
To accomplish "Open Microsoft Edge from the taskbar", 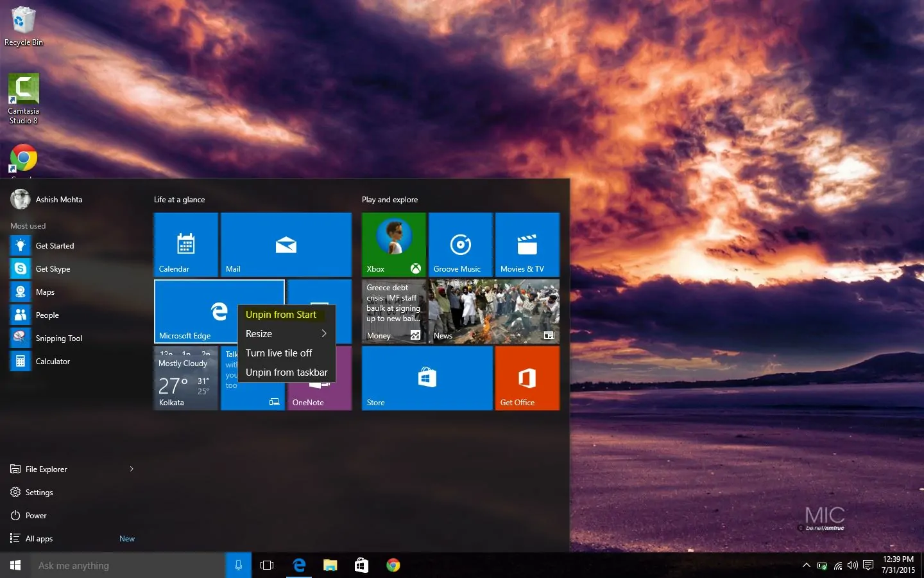I will (299, 565).
